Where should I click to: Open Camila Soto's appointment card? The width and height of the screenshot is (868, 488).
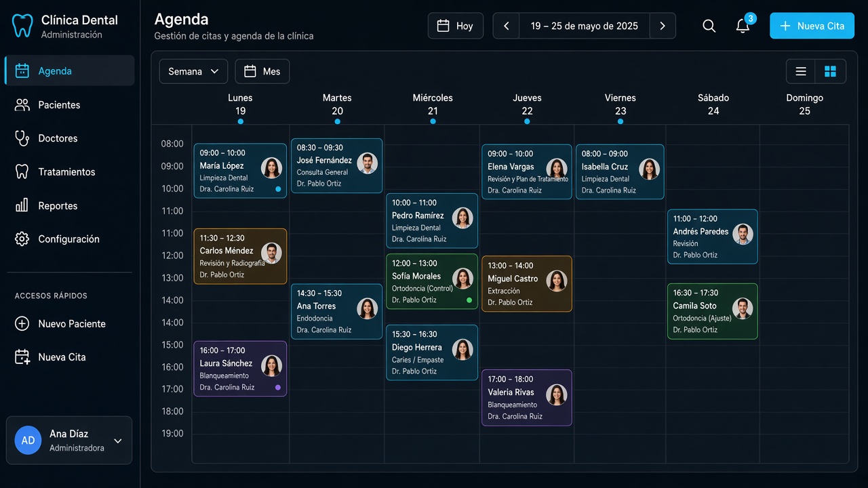713,311
